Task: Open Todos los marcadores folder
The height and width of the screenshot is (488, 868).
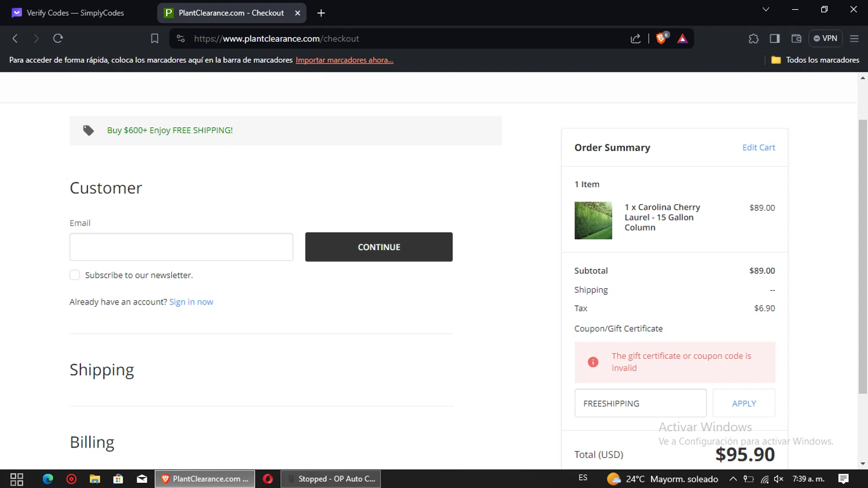Action: coord(815,60)
